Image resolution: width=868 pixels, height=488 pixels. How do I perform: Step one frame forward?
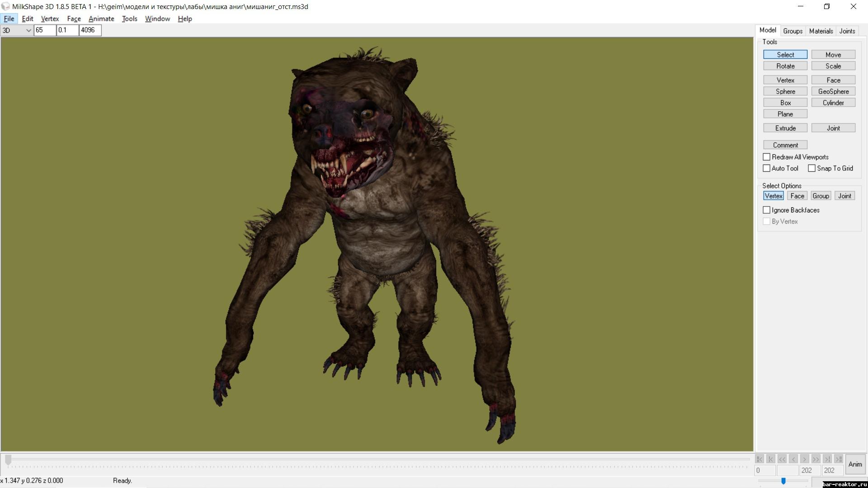coord(805,459)
